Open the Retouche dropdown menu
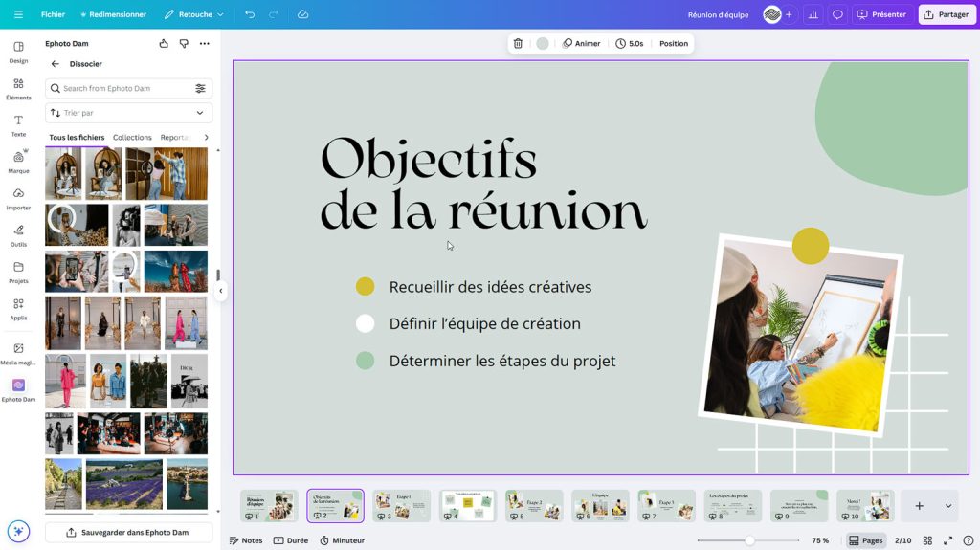Screen dimensions: 980x550 (194, 15)
